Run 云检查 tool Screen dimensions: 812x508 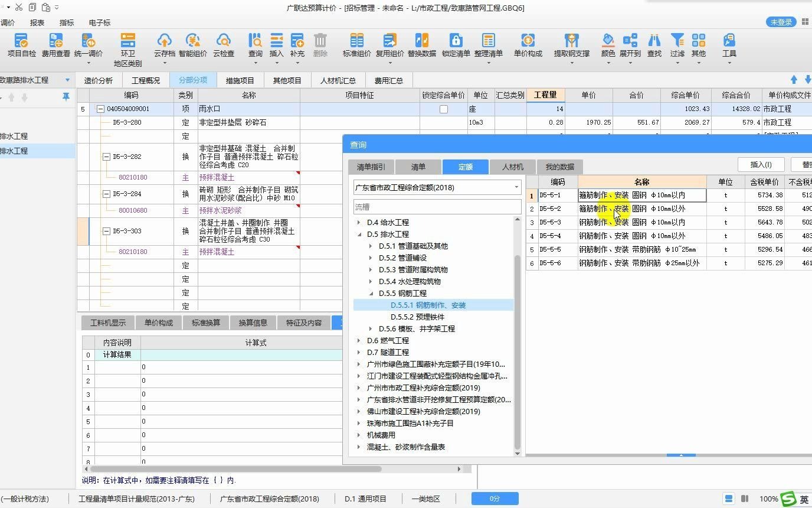224,45
